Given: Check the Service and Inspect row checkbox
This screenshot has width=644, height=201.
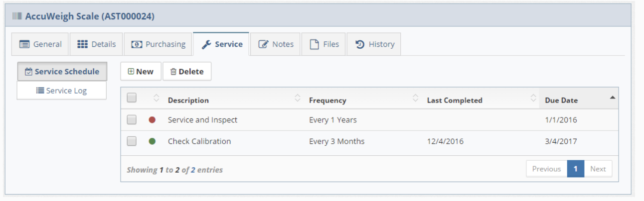Looking at the screenshot, I should click(x=132, y=119).
